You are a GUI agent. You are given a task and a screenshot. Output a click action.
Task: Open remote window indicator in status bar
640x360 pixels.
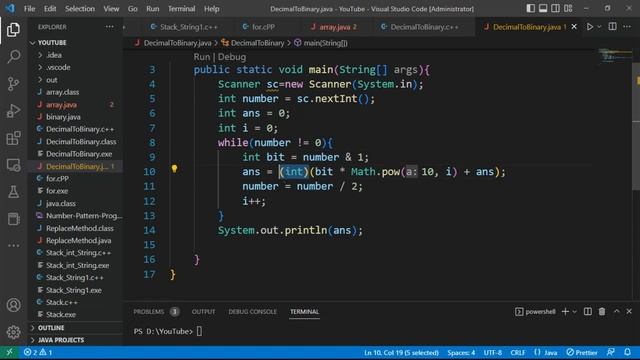point(9,352)
